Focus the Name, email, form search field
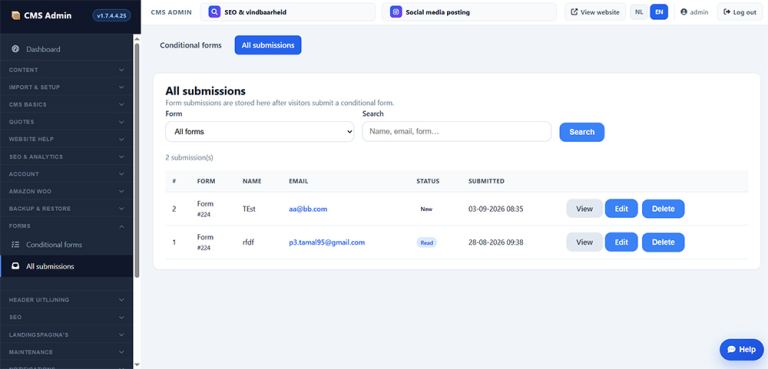This screenshot has width=768, height=369. tap(456, 132)
